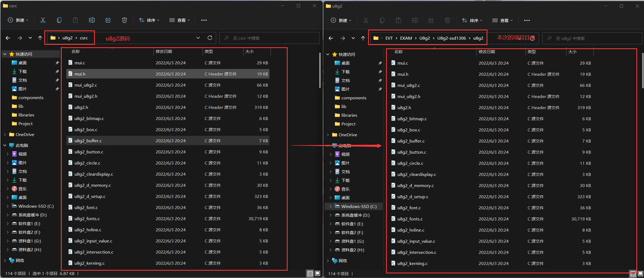Select components folder in csrc sidebar
644x278 pixels.
coord(31,97)
